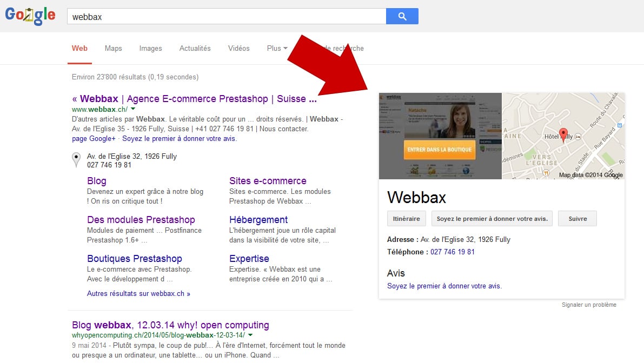Viewport: 644px width, 364px height.
Task: Select the Web tab
Action: [79, 49]
